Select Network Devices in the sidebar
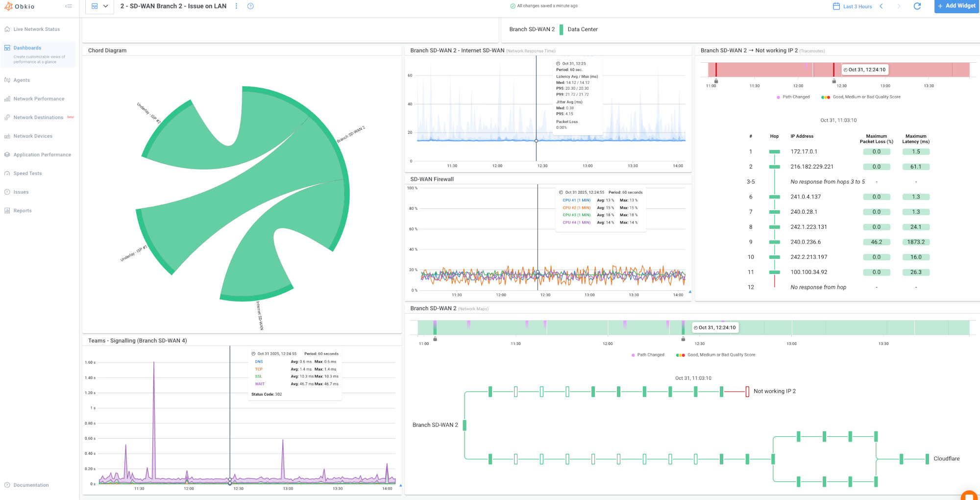 (x=34, y=136)
